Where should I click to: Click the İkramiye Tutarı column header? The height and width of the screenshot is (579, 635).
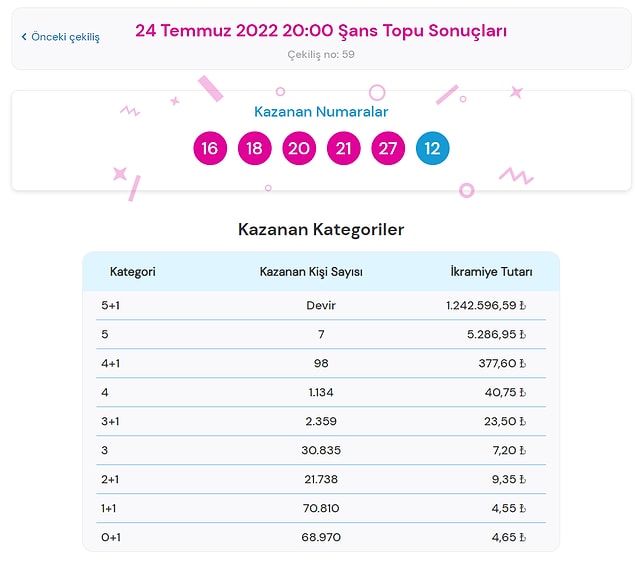tap(491, 271)
